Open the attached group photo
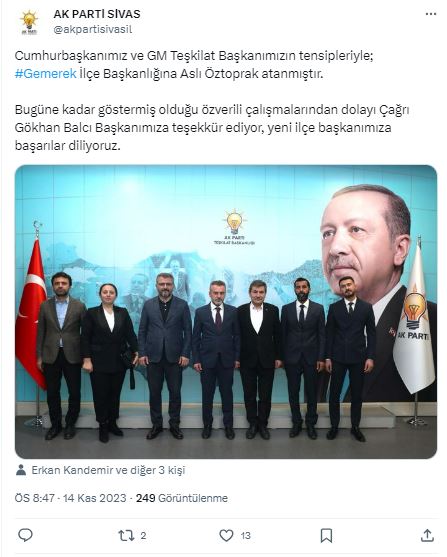 (226, 312)
